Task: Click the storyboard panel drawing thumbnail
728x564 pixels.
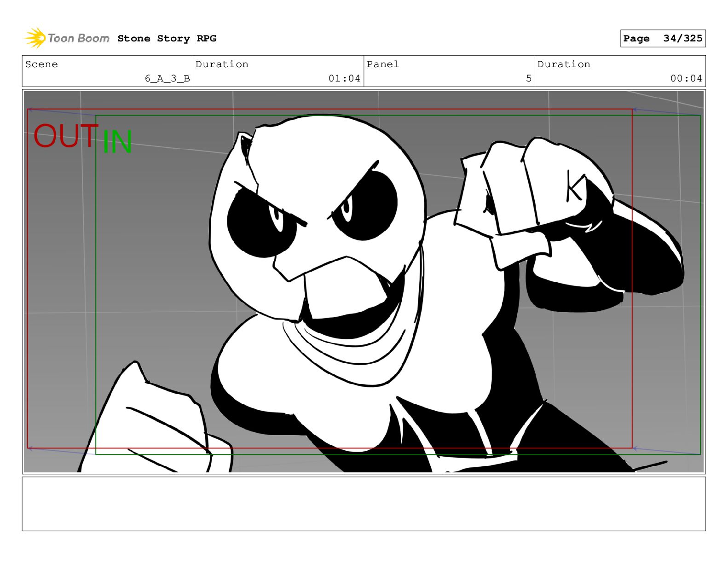Action: [x=364, y=282]
